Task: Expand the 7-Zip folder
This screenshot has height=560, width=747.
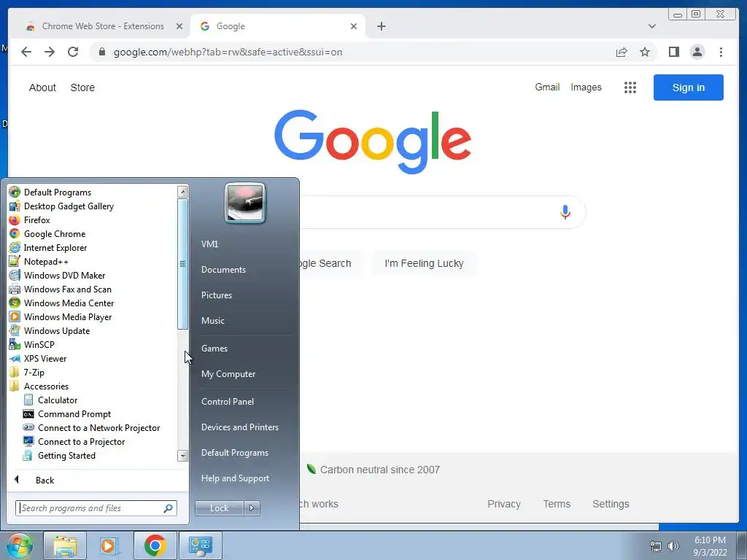Action: pyautogui.click(x=34, y=373)
